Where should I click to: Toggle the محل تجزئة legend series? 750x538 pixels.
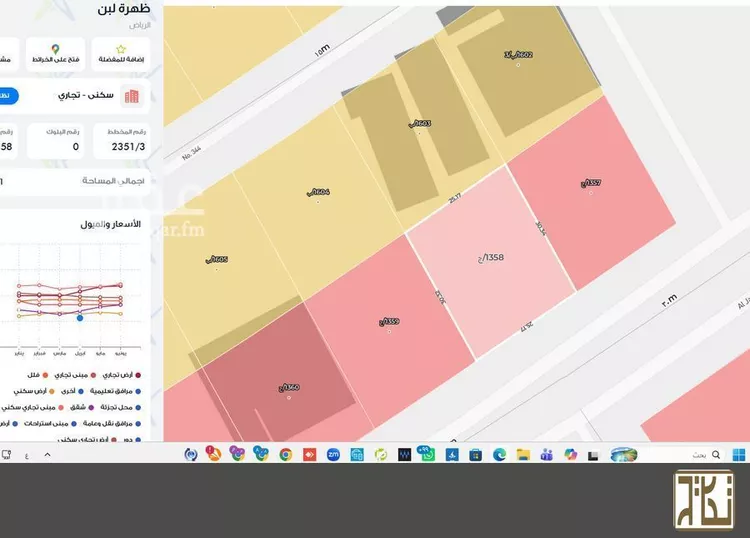(121, 407)
